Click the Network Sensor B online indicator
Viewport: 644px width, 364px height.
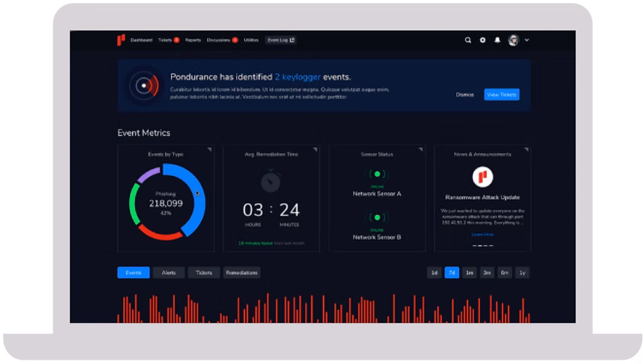coord(377,217)
